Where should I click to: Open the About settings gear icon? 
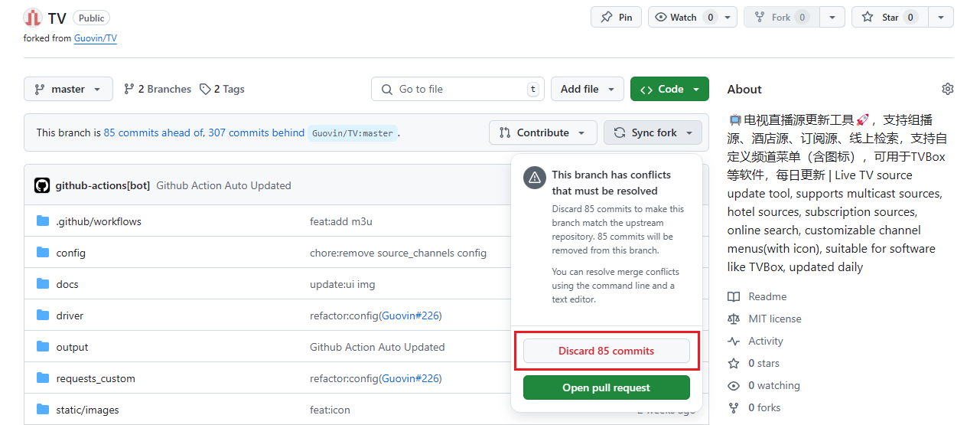pos(948,89)
